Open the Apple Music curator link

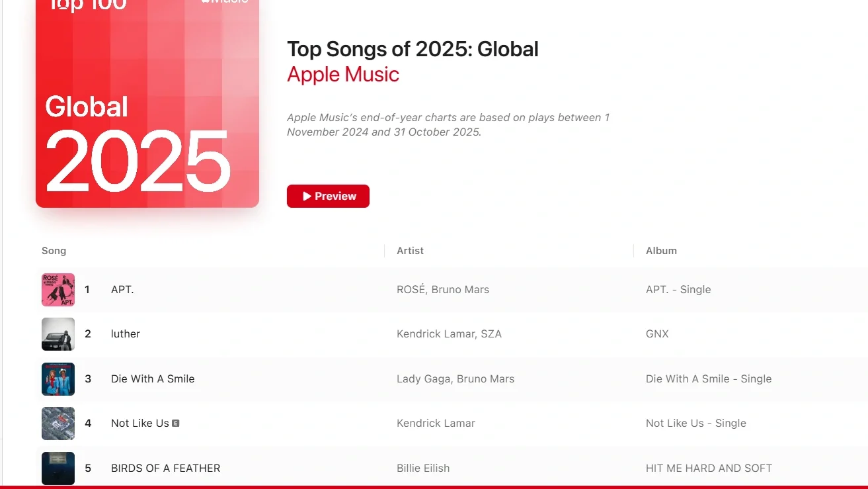[x=342, y=74]
